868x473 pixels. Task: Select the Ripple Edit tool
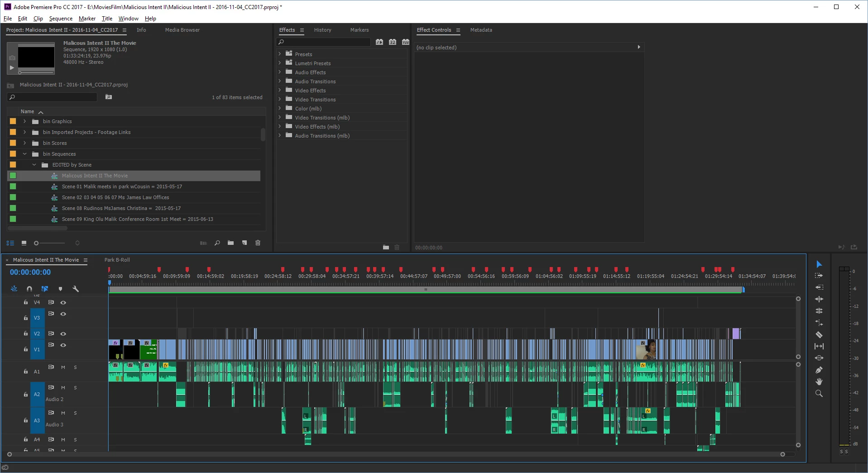pyautogui.click(x=819, y=299)
